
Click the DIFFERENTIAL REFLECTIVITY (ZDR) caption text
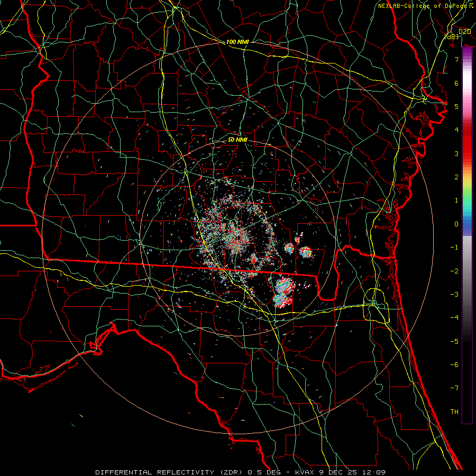(x=169, y=472)
